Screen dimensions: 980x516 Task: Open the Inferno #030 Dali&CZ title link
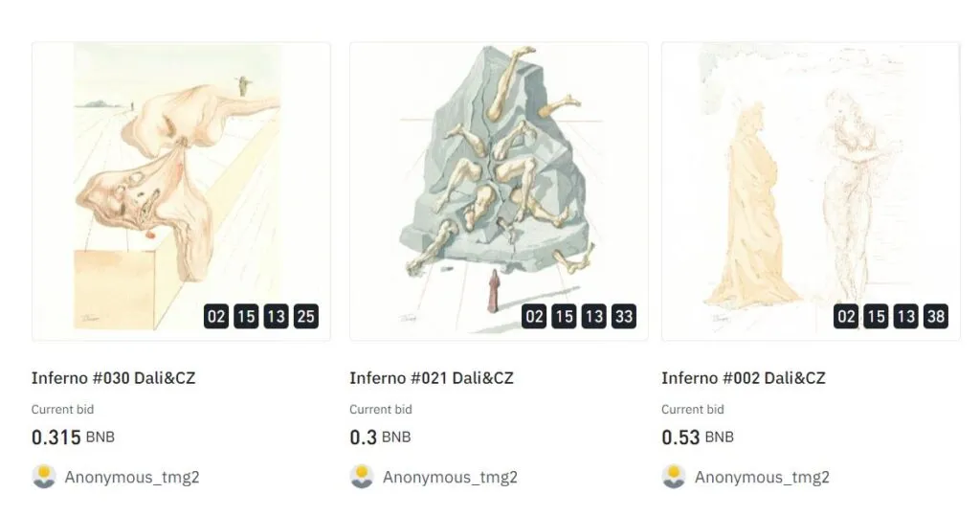113,378
